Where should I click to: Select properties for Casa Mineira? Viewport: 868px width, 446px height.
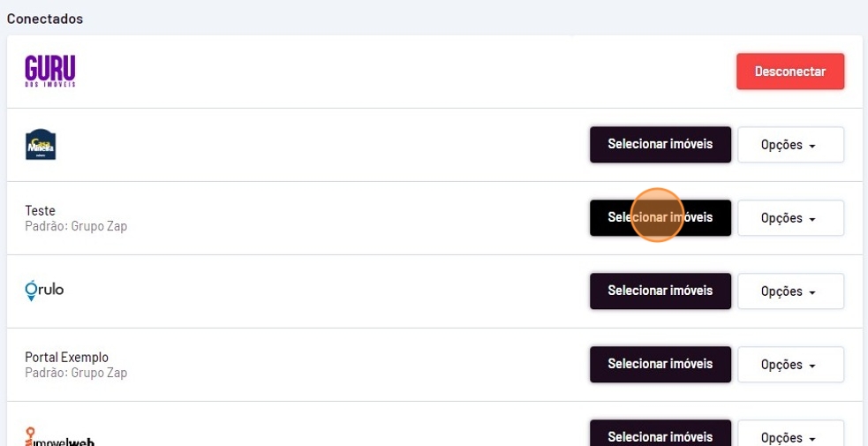pos(660,145)
